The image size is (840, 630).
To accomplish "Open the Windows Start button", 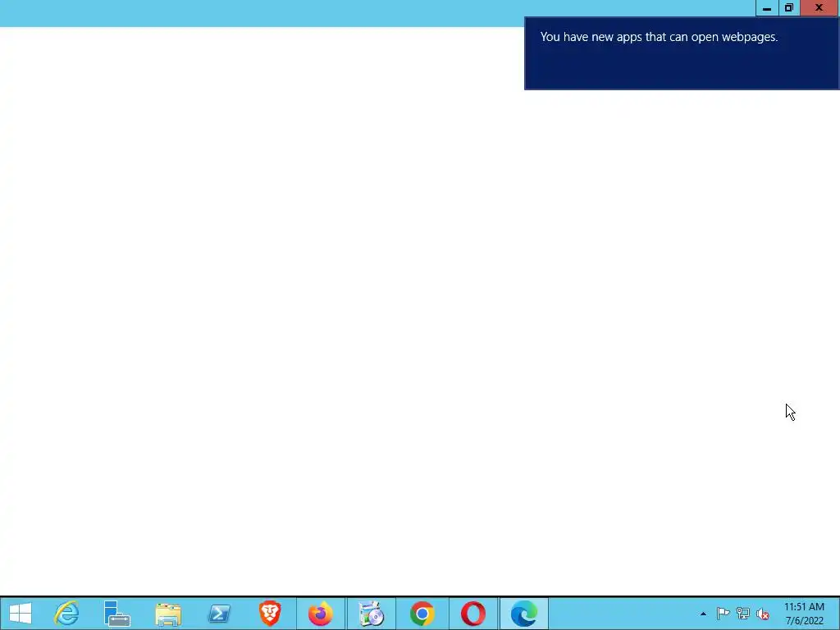I will 20,614.
